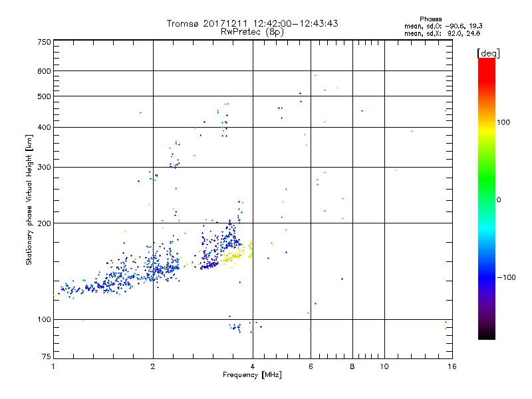The width and height of the screenshot is (532, 399).
Task: Click the 'mean, sd,X: 92.0, 24.8' text
Action: [442, 33]
